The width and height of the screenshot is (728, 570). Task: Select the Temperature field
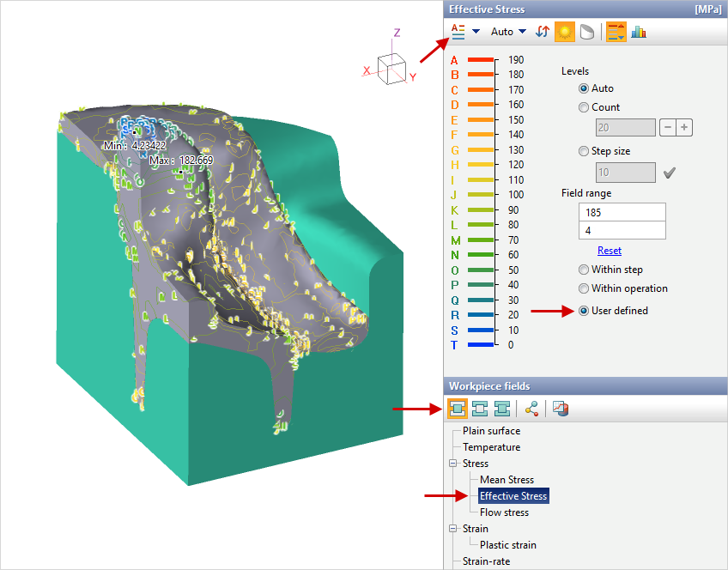point(491,447)
